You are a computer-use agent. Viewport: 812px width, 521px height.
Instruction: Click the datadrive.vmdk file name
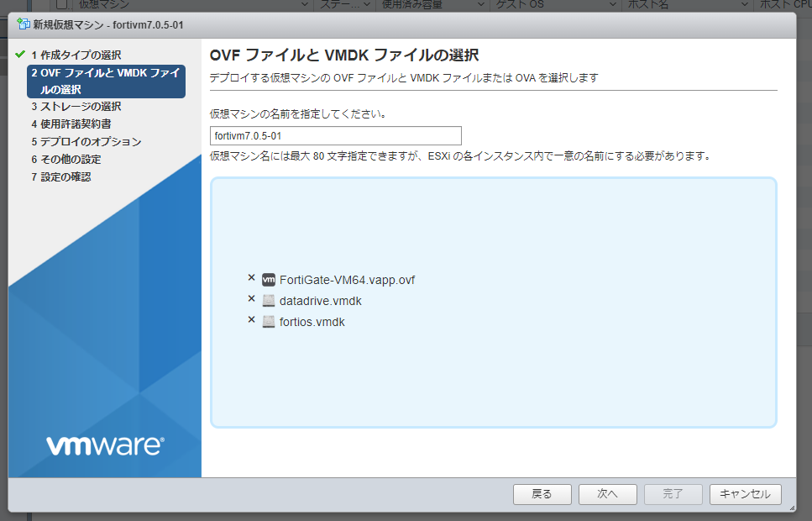pyautogui.click(x=321, y=301)
